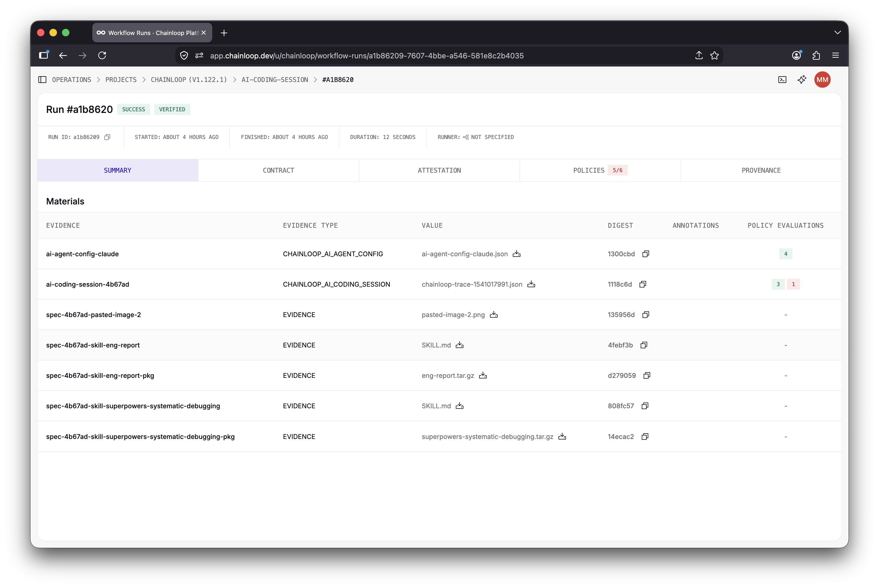879x588 pixels.
Task: Download chainloop-trace-1541017991.json file
Action: (531, 284)
